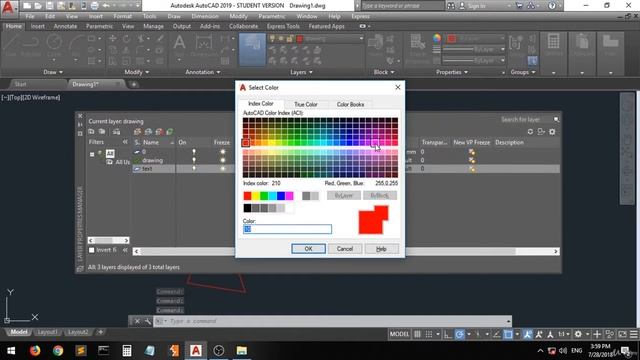Toggle Freeze sun for text layer

(x=222, y=168)
